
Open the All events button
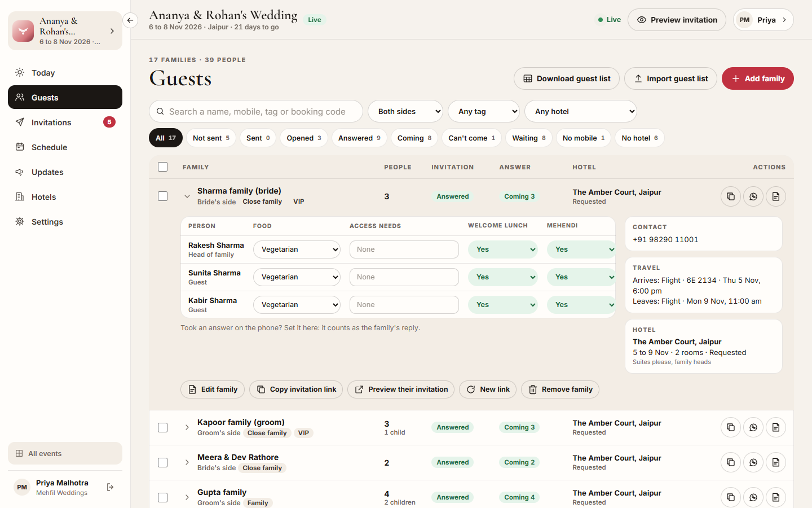click(65, 453)
